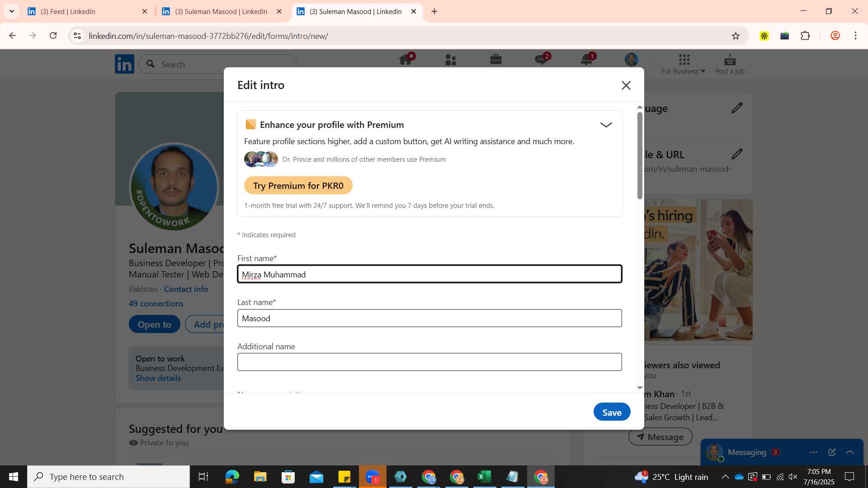Edit profile language pencil icon
The image size is (868, 488).
coord(737,108)
